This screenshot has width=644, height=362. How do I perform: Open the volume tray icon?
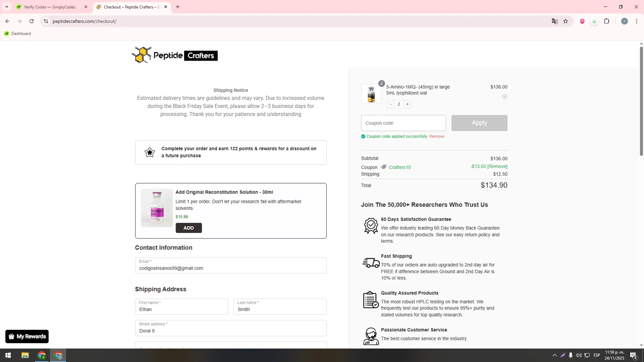(x=579, y=355)
